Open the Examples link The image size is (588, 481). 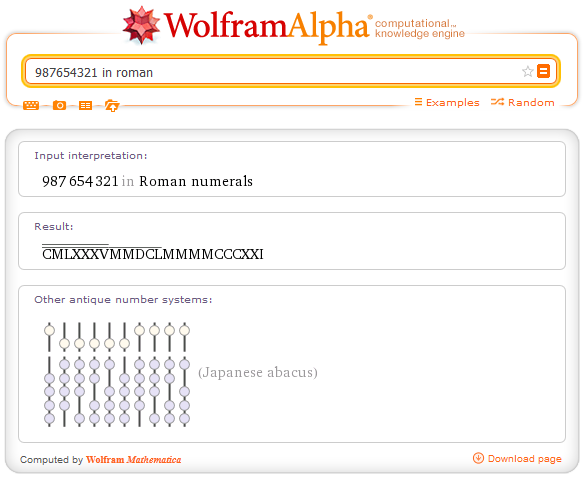(x=447, y=102)
